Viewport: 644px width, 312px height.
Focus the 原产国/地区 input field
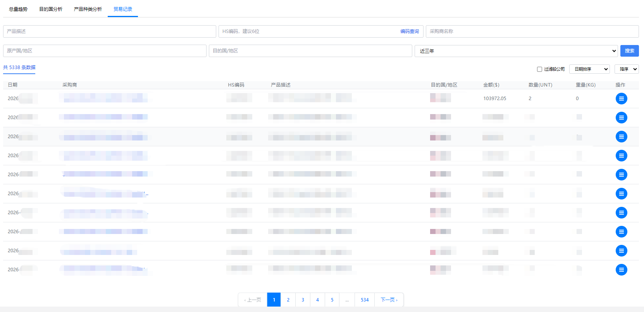[x=105, y=51]
